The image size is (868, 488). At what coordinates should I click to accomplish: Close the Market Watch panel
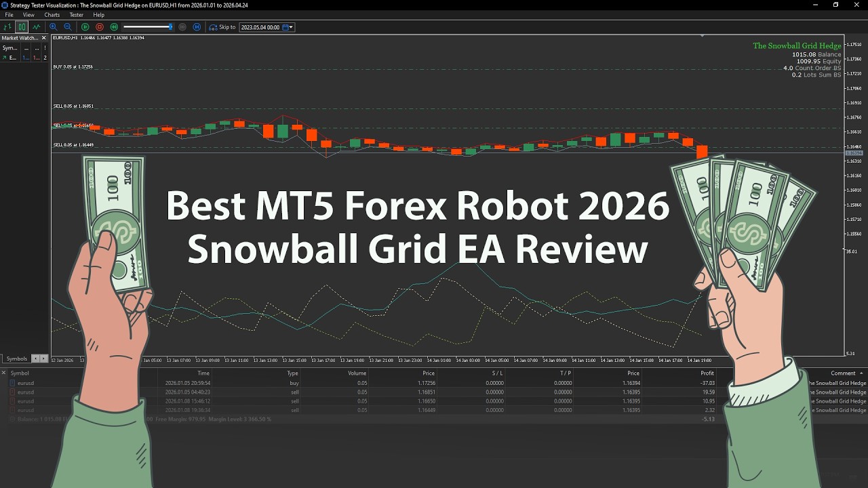pyautogui.click(x=44, y=38)
